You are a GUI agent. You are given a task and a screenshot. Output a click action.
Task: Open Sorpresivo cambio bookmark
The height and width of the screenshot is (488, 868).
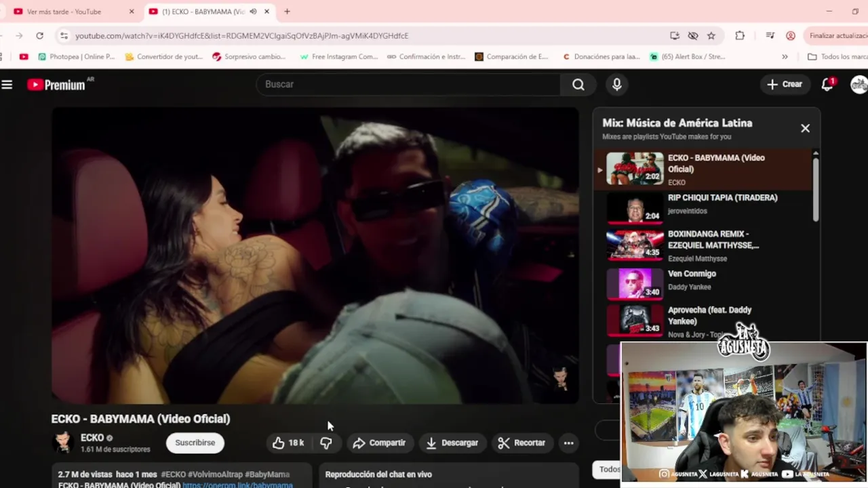[249, 57]
